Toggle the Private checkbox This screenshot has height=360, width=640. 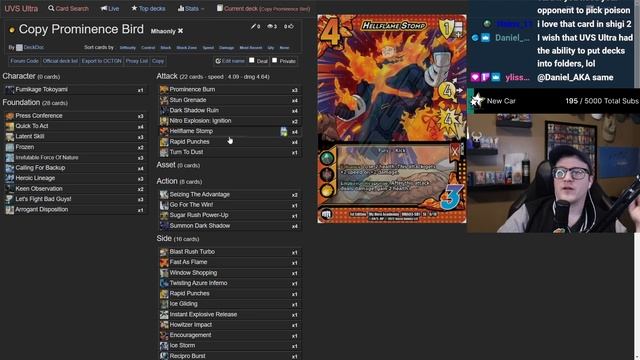[x=275, y=60]
